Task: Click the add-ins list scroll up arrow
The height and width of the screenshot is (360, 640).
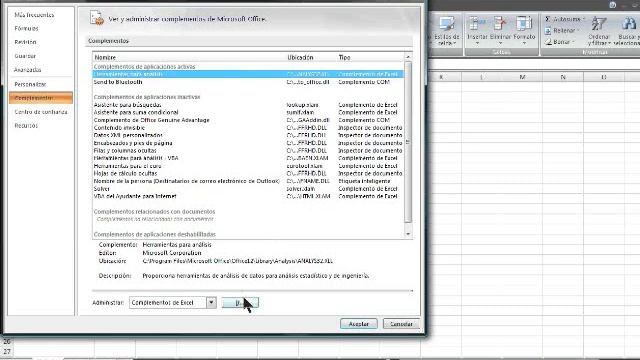Action: pos(408,57)
